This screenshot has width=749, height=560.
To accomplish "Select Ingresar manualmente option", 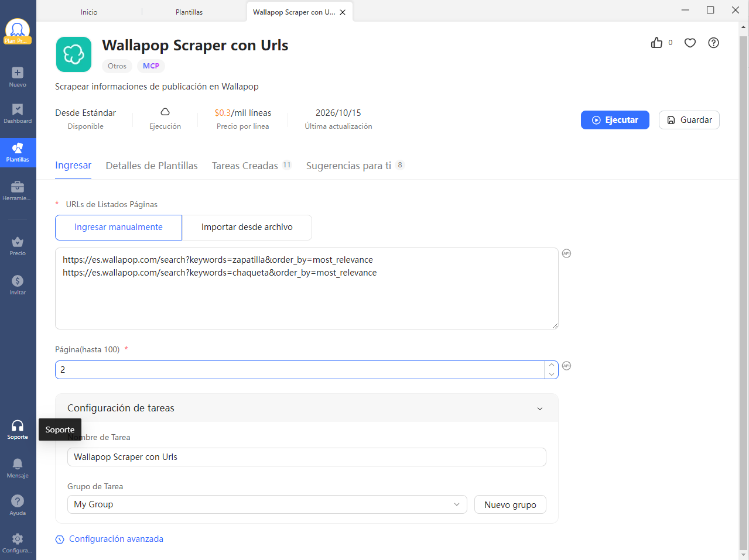I will point(118,227).
